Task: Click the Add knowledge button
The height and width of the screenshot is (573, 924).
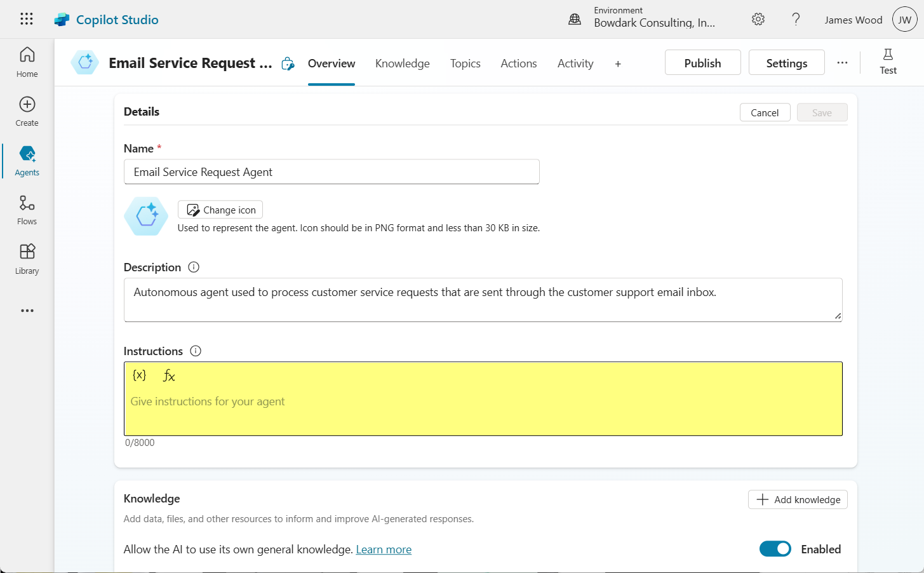Action: (798, 500)
